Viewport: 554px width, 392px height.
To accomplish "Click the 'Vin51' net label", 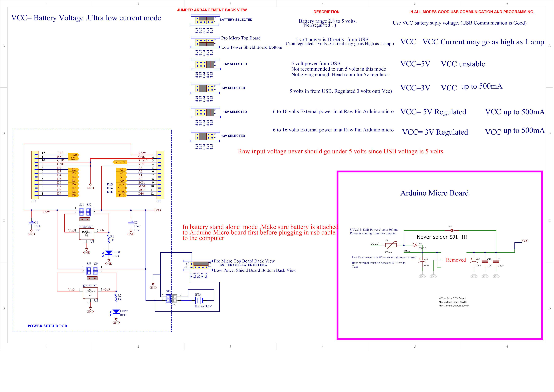I will pos(72,231).
